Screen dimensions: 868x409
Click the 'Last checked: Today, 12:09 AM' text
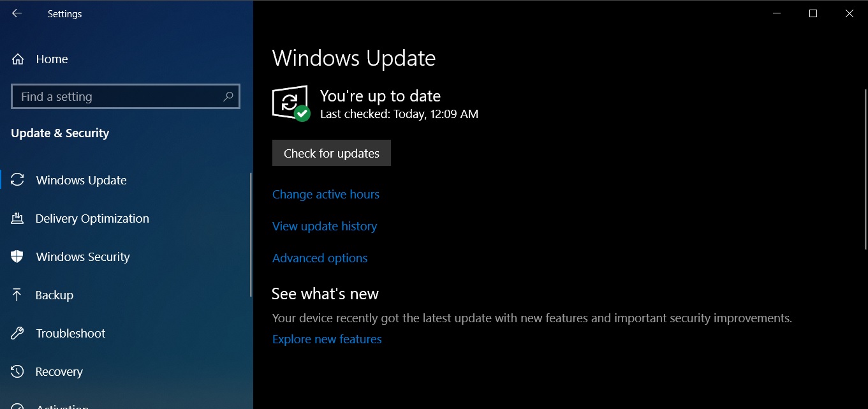pos(399,114)
